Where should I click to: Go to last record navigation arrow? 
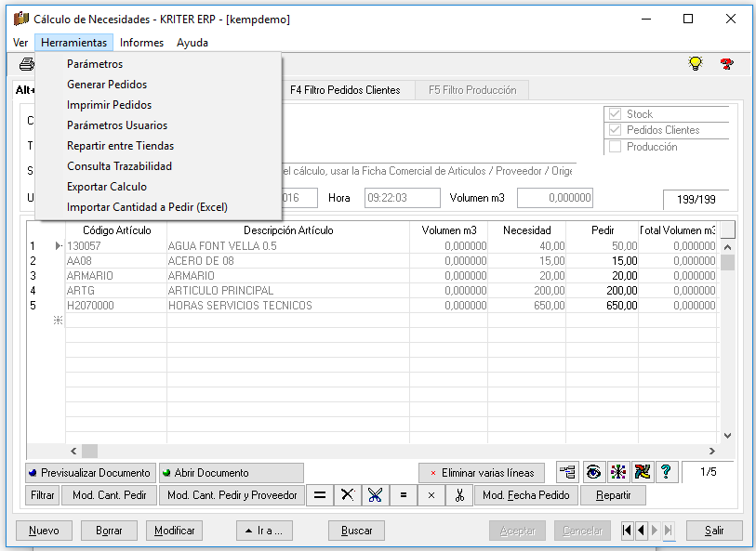[x=669, y=531]
